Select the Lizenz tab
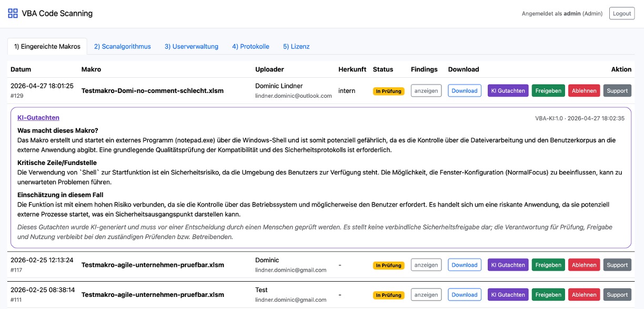644x309 pixels. click(296, 46)
